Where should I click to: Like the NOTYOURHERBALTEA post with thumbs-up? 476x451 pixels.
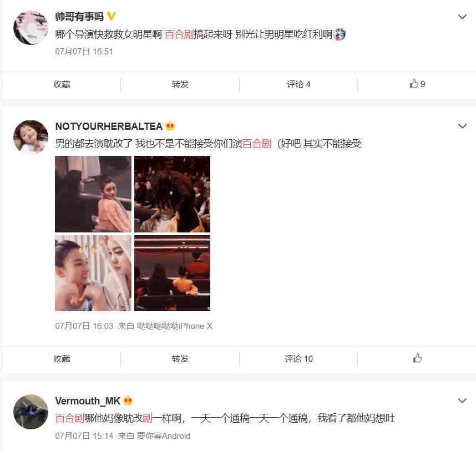417,358
